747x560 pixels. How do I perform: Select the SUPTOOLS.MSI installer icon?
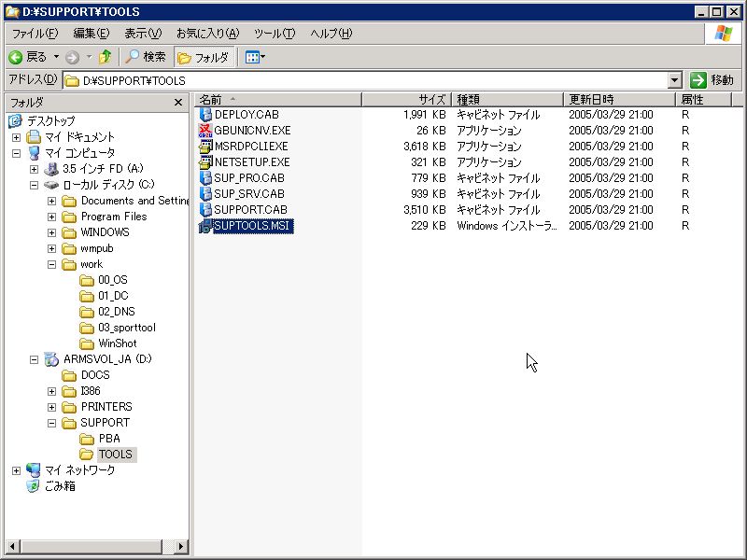(205, 226)
